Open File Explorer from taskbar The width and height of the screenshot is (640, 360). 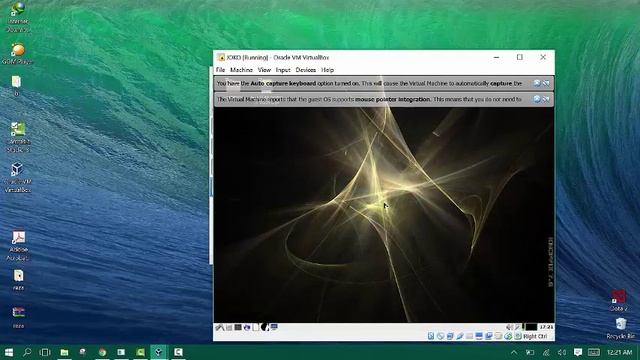(x=64, y=352)
